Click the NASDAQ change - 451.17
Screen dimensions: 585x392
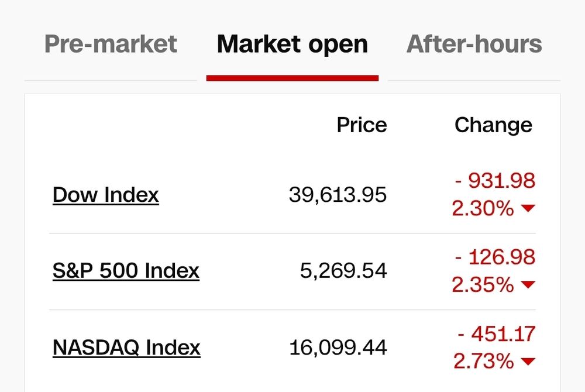click(497, 334)
